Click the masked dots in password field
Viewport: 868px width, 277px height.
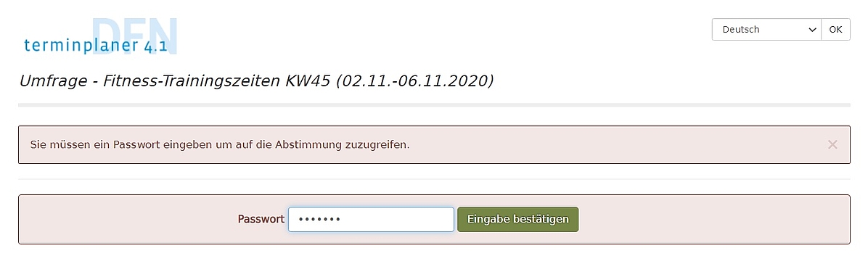coord(319,220)
